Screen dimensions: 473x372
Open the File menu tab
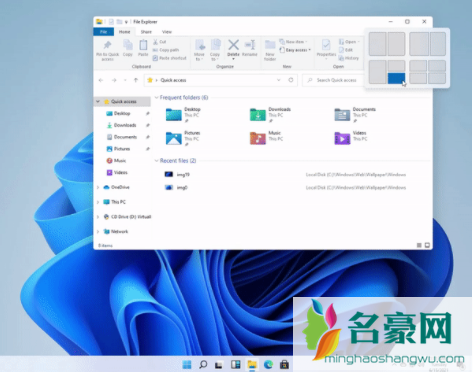(104, 32)
